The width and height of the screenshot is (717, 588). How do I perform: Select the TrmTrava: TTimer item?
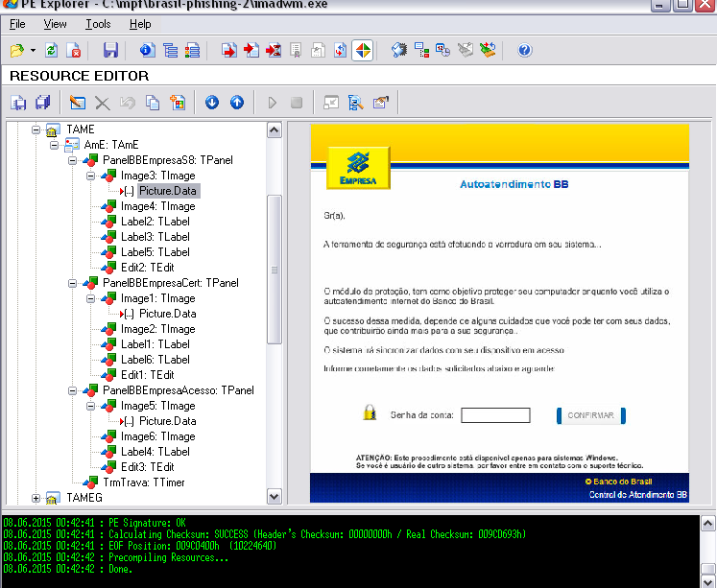[x=144, y=482]
